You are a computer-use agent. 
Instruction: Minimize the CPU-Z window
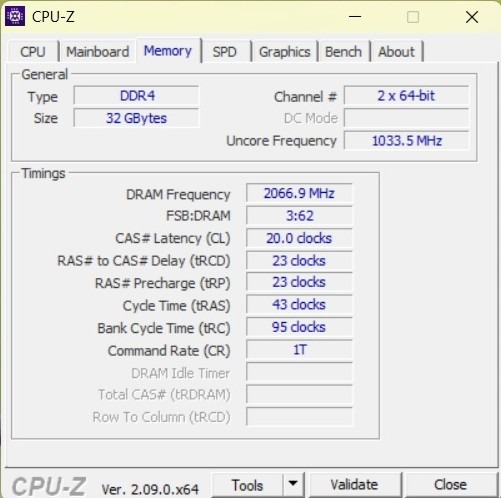pos(355,17)
